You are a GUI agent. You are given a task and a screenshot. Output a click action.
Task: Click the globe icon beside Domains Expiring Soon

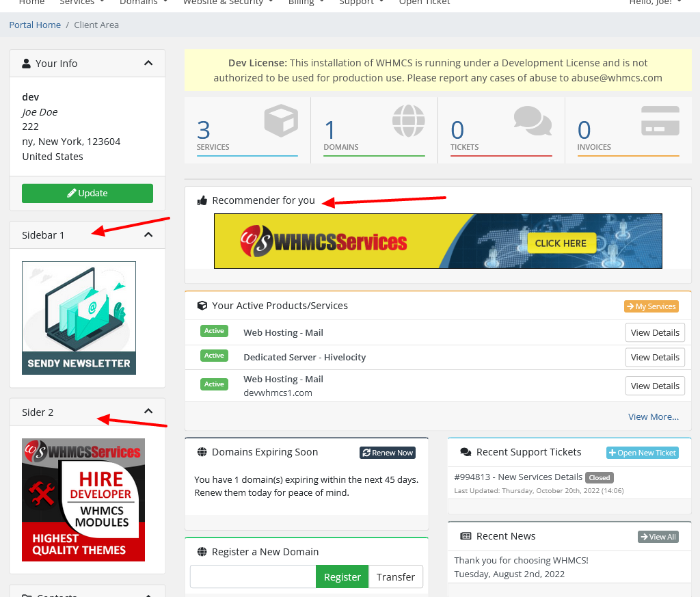point(202,452)
